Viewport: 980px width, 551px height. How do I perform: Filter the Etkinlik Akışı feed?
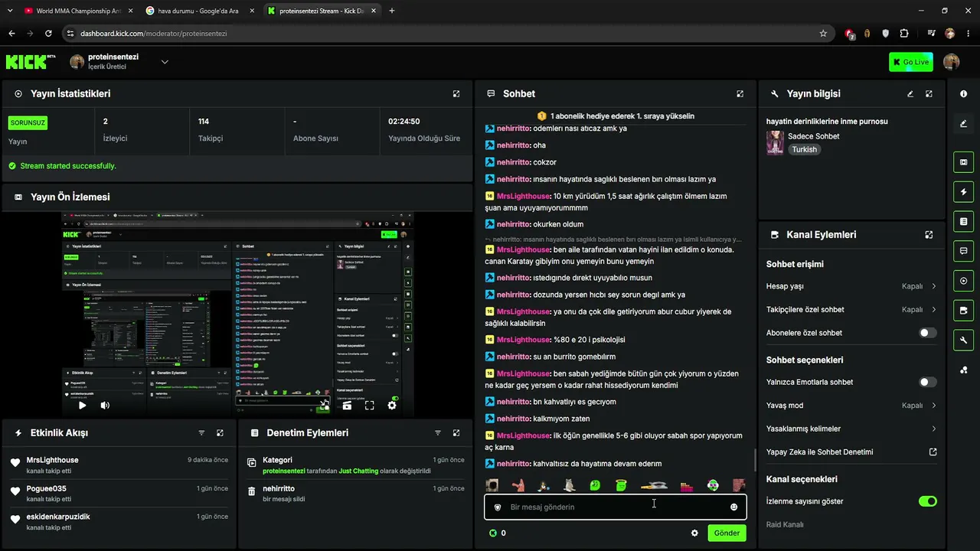click(x=201, y=433)
